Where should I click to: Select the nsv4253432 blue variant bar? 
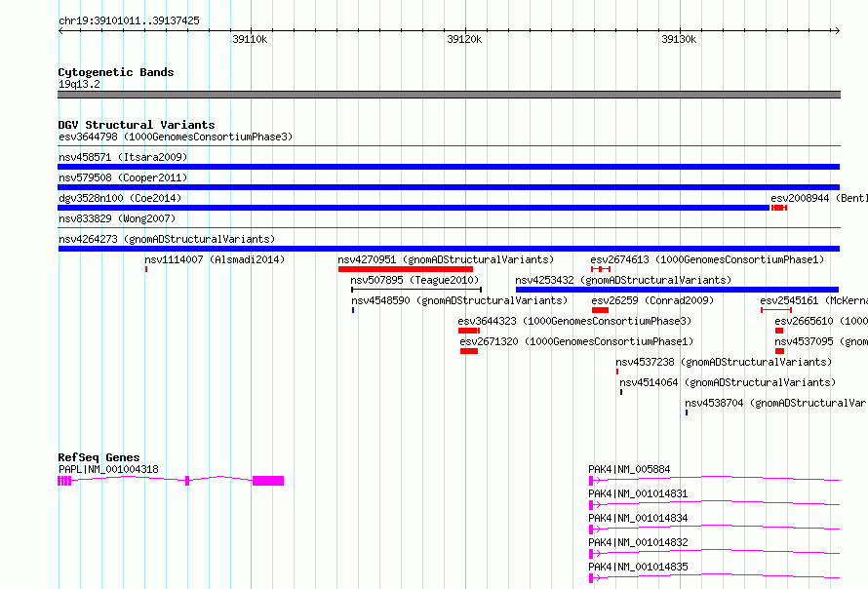point(677,290)
